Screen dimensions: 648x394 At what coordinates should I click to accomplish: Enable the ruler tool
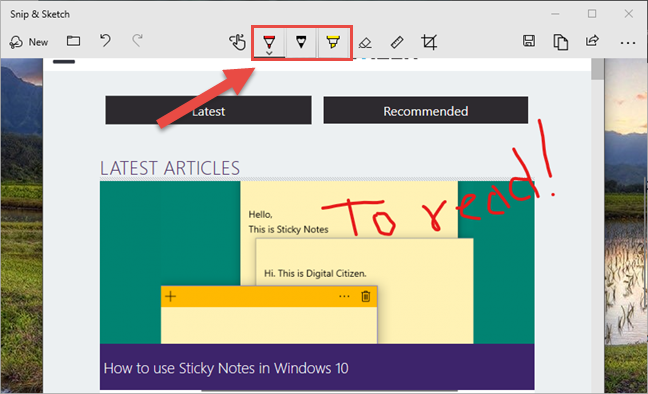click(397, 42)
